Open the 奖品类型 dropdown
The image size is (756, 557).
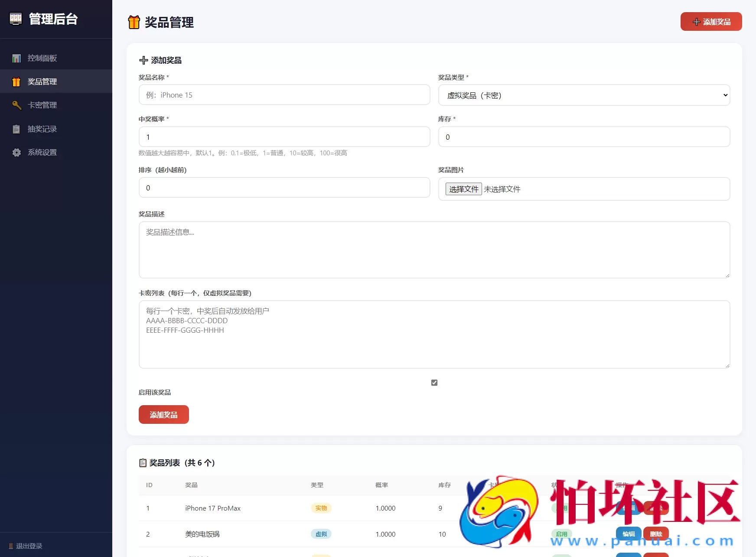tap(584, 95)
